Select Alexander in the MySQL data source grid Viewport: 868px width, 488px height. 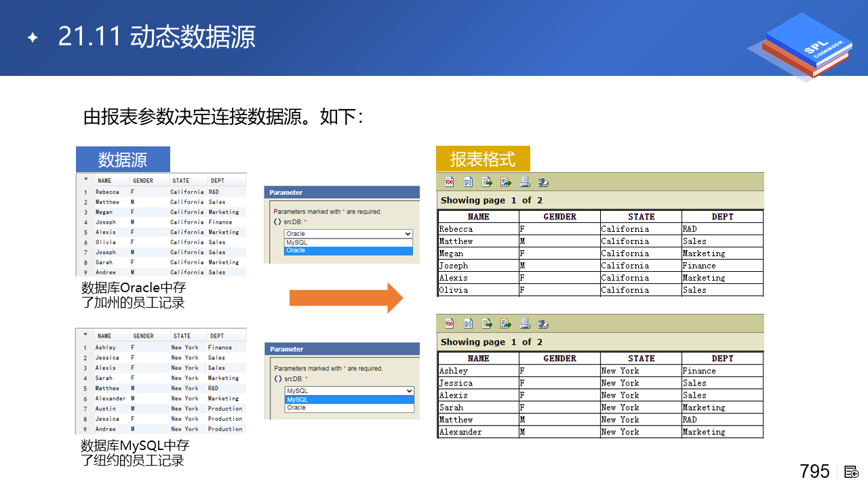tap(111, 399)
